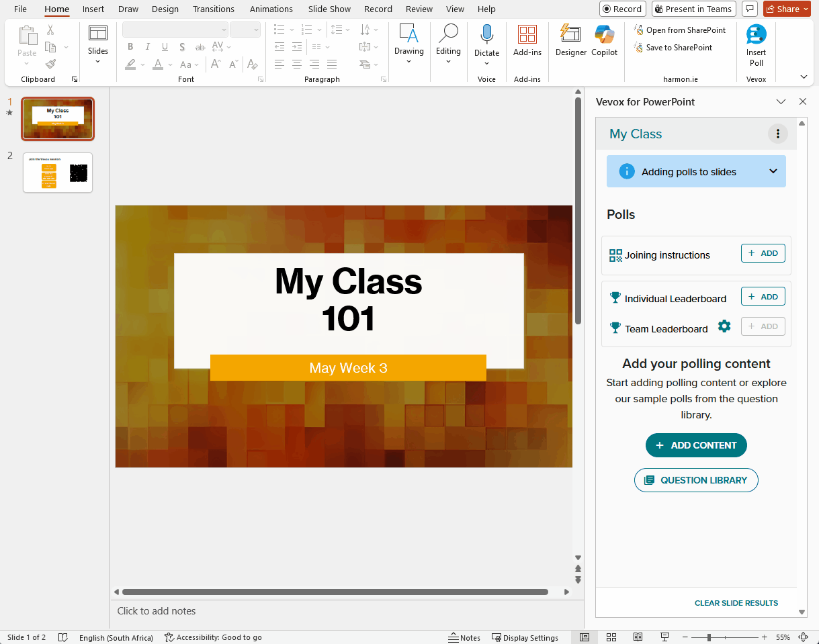Toggle strikethrough text formatting
The image size is (819, 644).
pyautogui.click(x=200, y=46)
